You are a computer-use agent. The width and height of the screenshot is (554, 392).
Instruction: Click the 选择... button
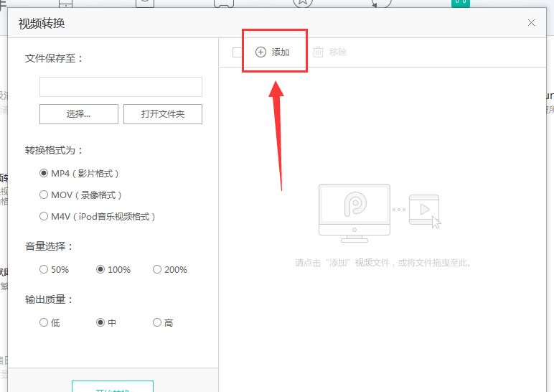79,114
